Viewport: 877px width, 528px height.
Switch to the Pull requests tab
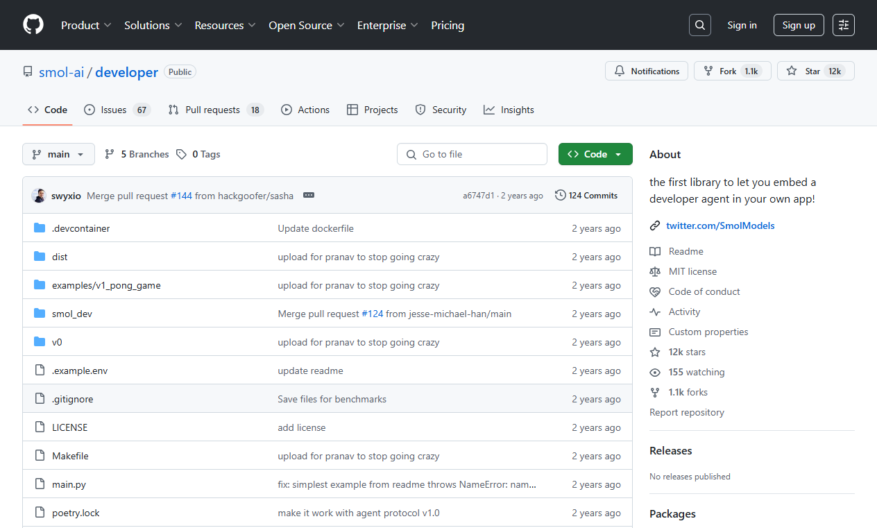tap(215, 110)
